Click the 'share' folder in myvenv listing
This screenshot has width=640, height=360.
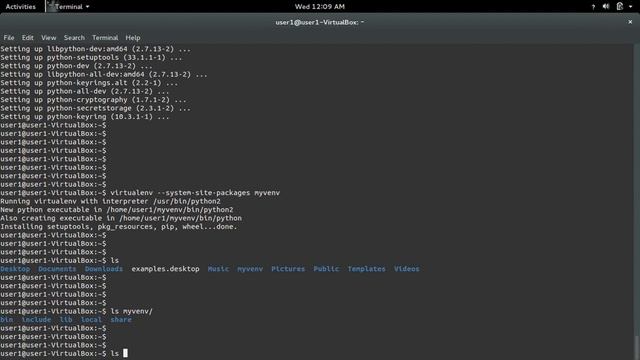click(121, 320)
